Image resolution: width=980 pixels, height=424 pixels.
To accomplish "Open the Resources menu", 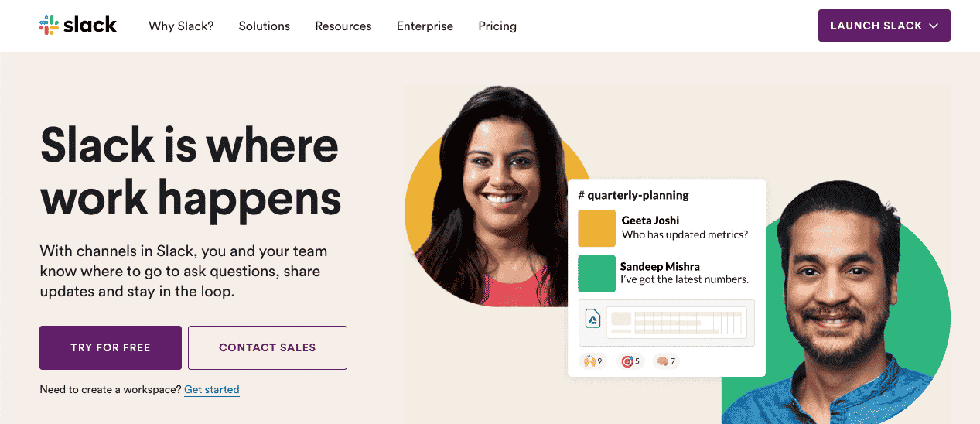I will pos(343,26).
